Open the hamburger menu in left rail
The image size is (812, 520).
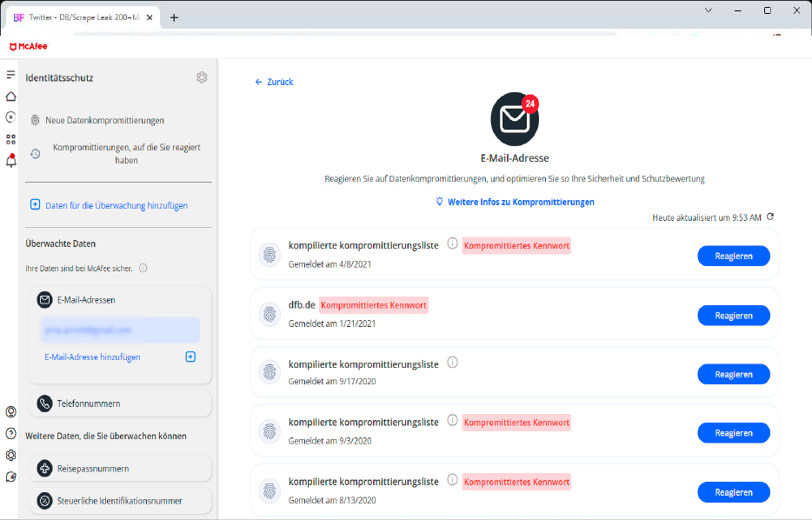(x=10, y=75)
